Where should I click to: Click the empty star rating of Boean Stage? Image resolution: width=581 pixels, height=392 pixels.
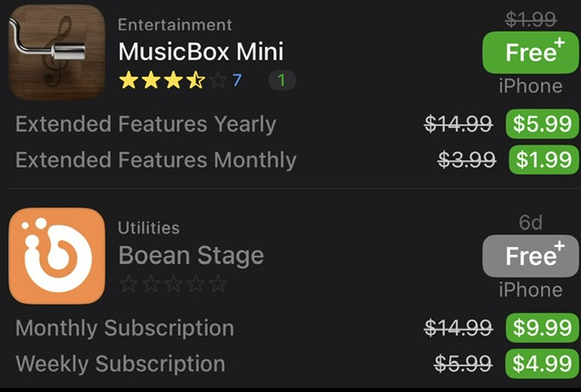click(172, 284)
